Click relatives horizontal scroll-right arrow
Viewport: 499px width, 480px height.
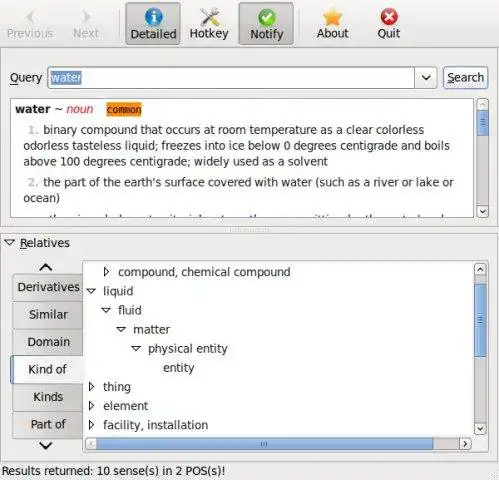465,444
